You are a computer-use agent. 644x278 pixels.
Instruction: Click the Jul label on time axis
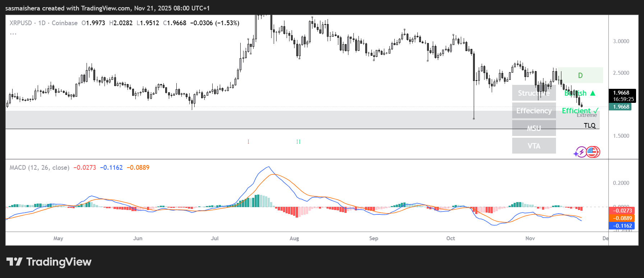(x=215, y=238)
